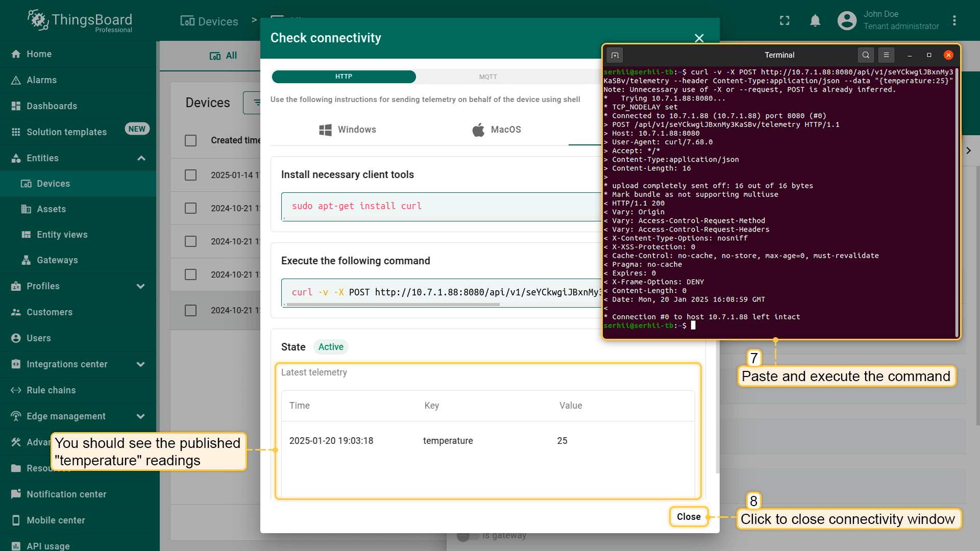Click the terminal search icon

point(866,55)
